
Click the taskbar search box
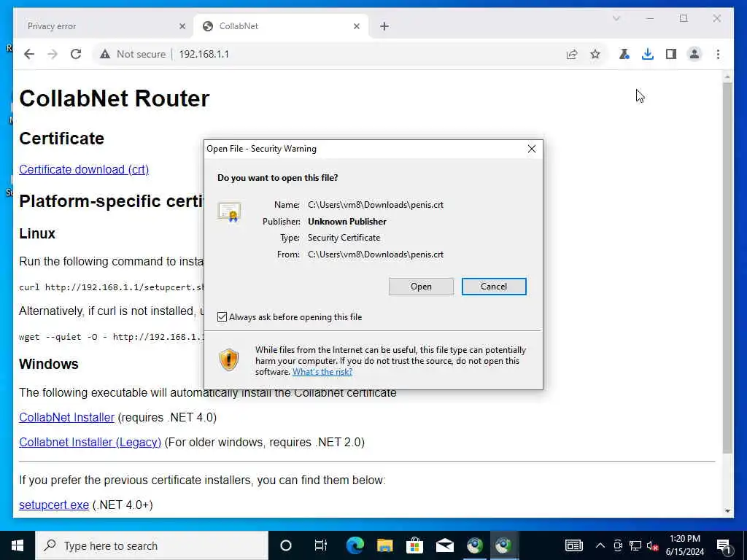[x=152, y=545]
